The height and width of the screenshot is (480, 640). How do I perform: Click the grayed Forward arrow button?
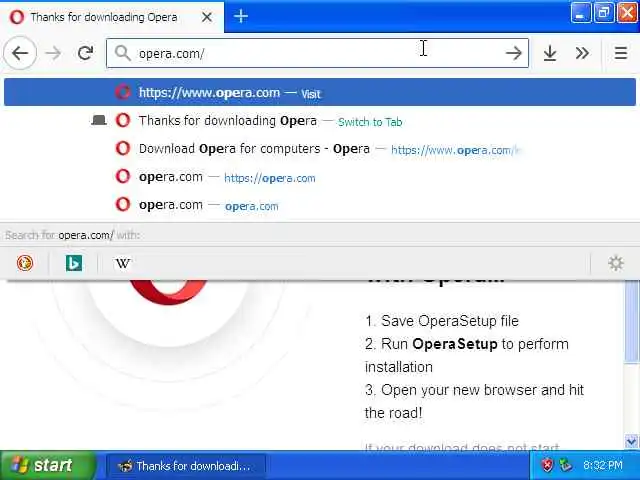coord(53,53)
